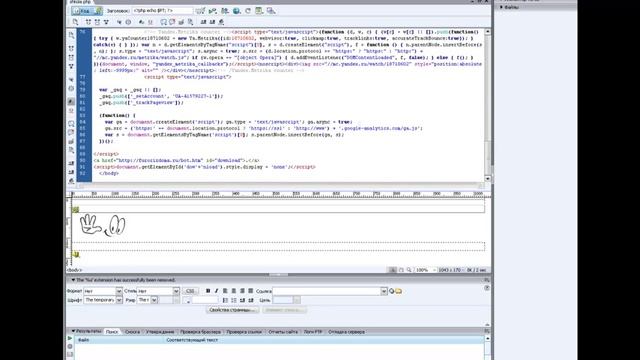Select the Проверка ссылок tab
The width and height of the screenshot is (640, 360).
pos(244,332)
